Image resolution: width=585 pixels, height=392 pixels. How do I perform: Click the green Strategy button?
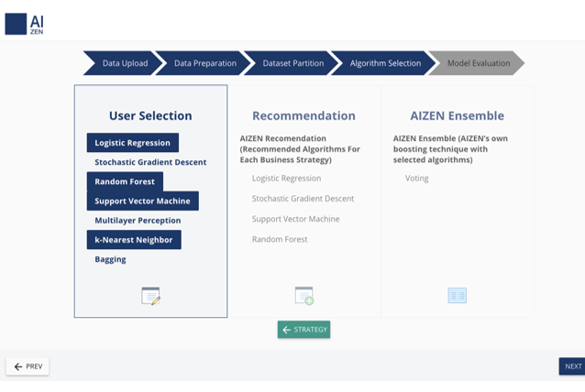(x=304, y=330)
